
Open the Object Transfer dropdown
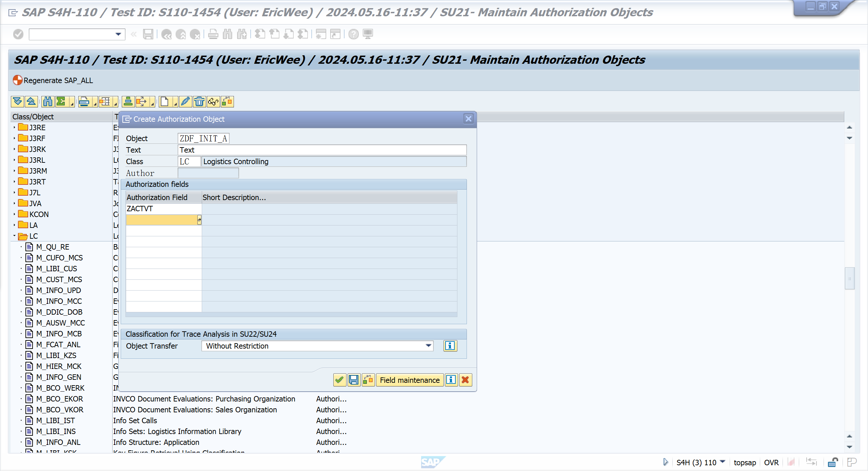pyautogui.click(x=429, y=346)
